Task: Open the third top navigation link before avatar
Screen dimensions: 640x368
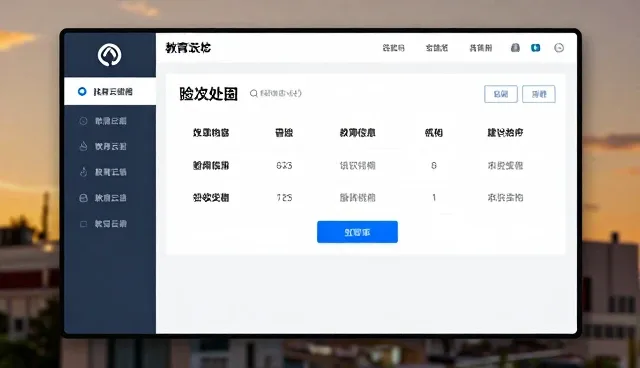Action: click(x=480, y=48)
